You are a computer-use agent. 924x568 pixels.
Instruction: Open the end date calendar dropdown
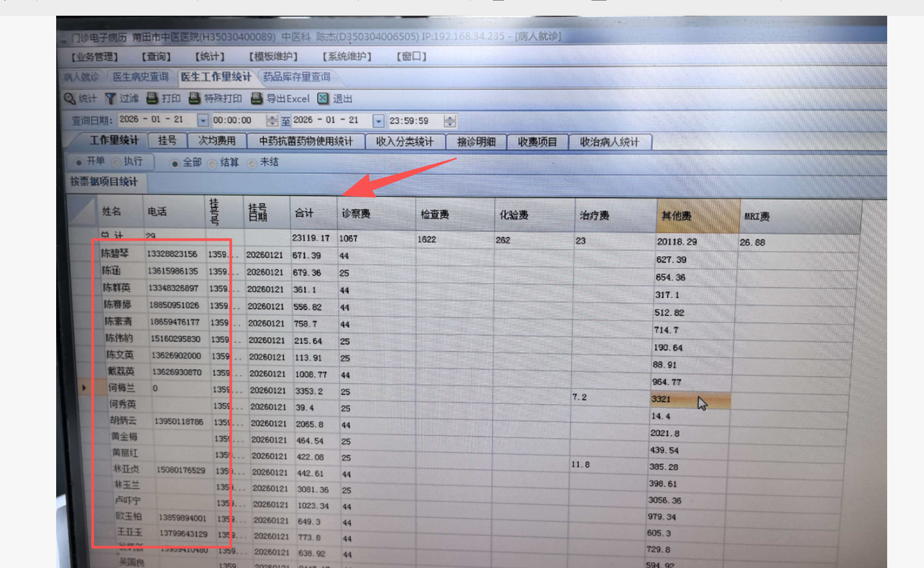pyautogui.click(x=378, y=121)
